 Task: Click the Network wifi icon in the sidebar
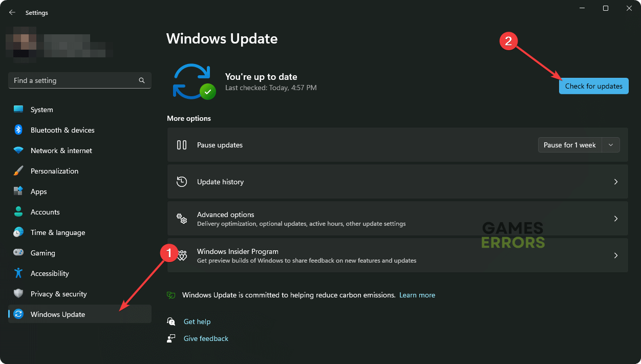(18, 151)
